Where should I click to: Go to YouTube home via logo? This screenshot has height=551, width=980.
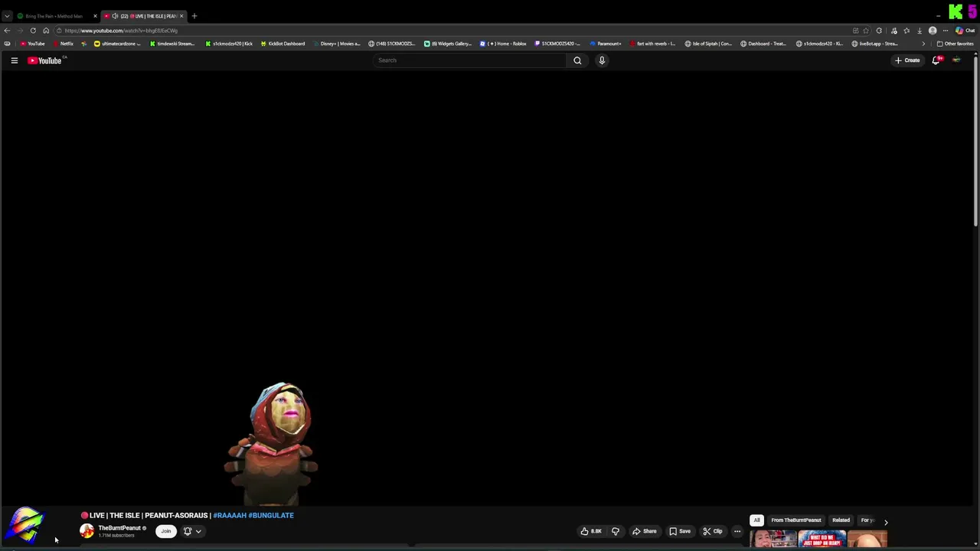(44, 60)
